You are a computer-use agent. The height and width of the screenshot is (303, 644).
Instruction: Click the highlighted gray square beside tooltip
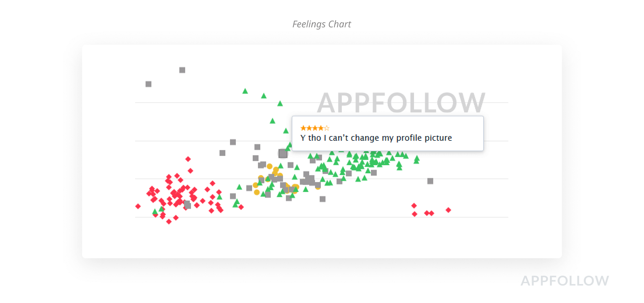283,154
